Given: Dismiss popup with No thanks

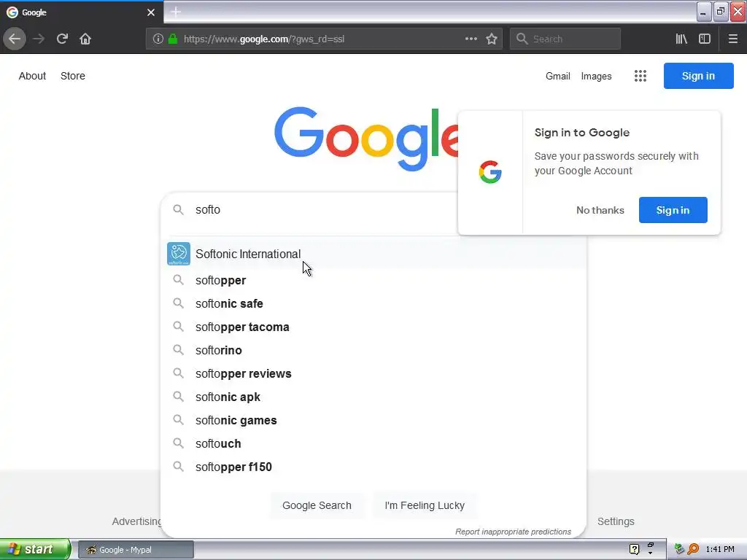Looking at the screenshot, I should coord(600,210).
